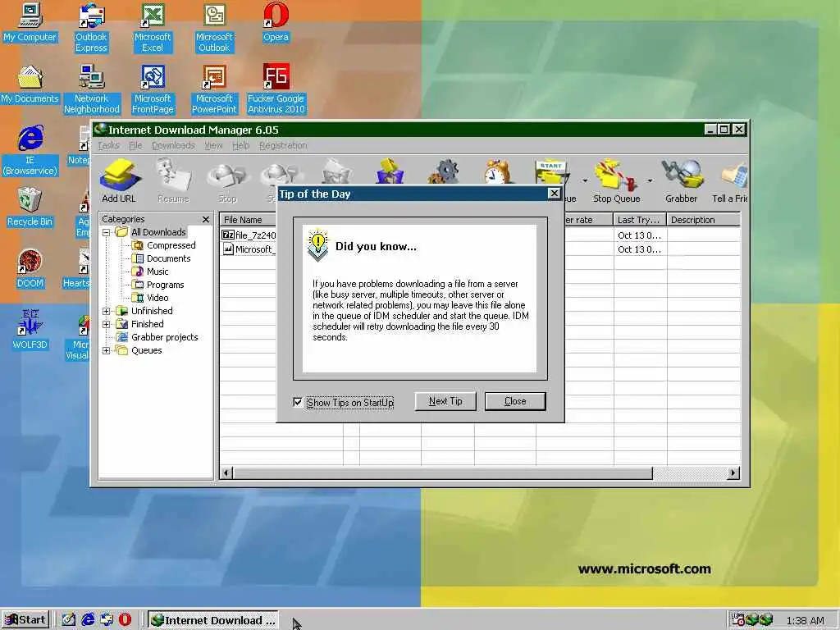This screenshot has height=630, width=840.
Task: Click Opera quick launch taskbar icon
Action: (x=125, y=620)
